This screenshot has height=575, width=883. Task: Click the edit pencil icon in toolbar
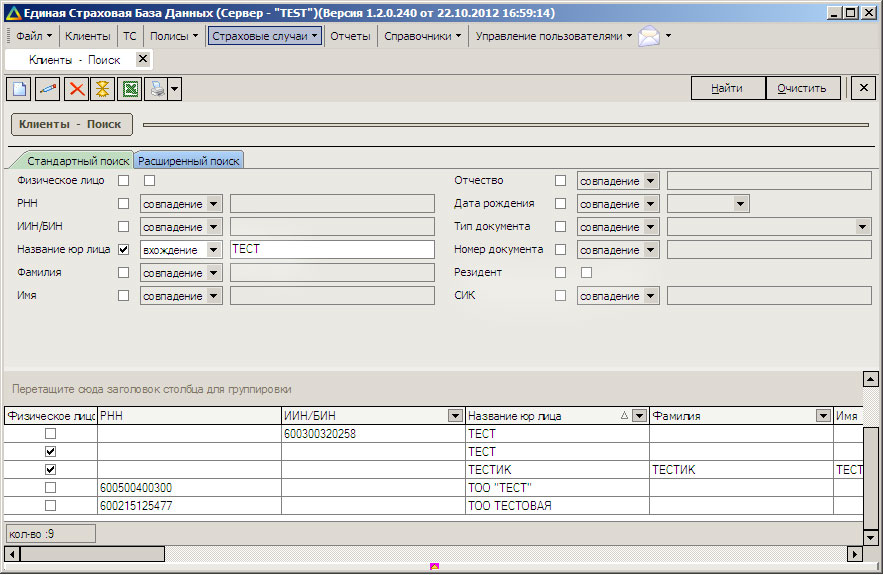pyautogui.click(x=47, y=89)
